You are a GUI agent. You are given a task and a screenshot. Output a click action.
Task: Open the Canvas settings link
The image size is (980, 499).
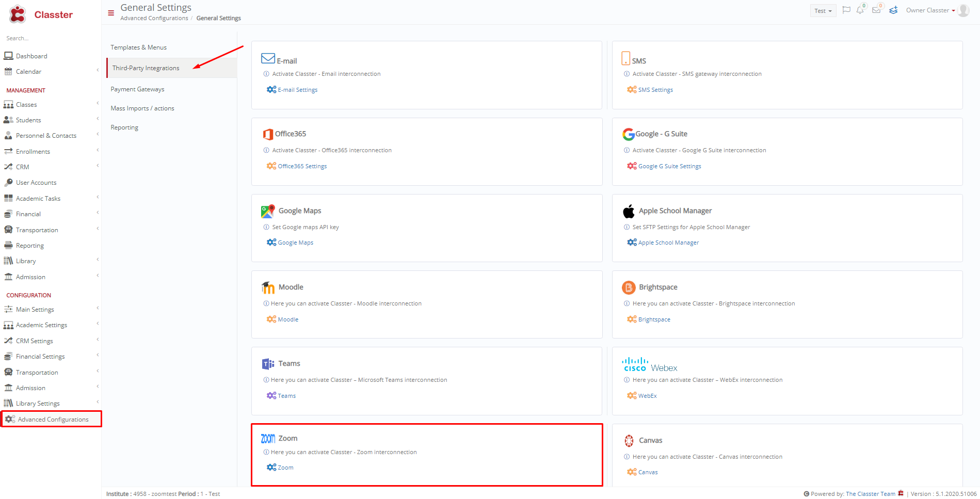point(648,472)
